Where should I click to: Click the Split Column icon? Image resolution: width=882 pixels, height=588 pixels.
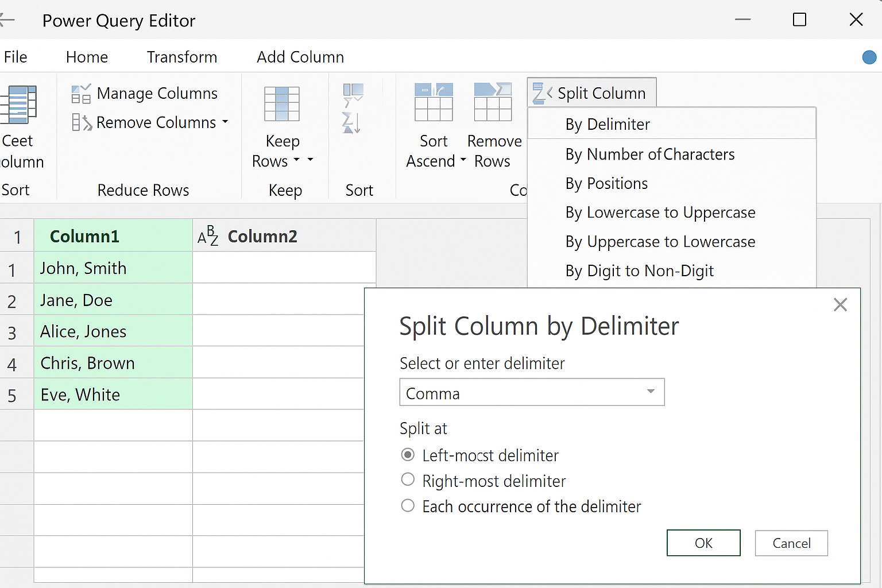tap(542, 94)
